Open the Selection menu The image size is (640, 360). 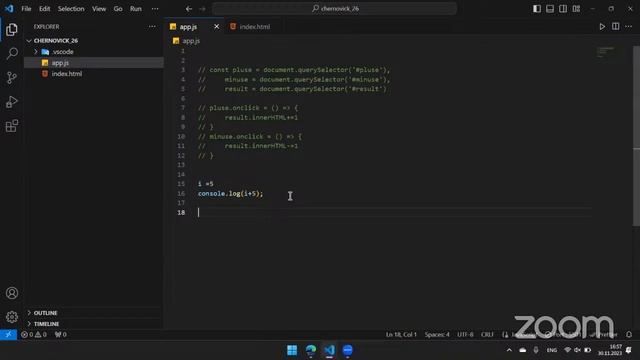click(71, 9)
